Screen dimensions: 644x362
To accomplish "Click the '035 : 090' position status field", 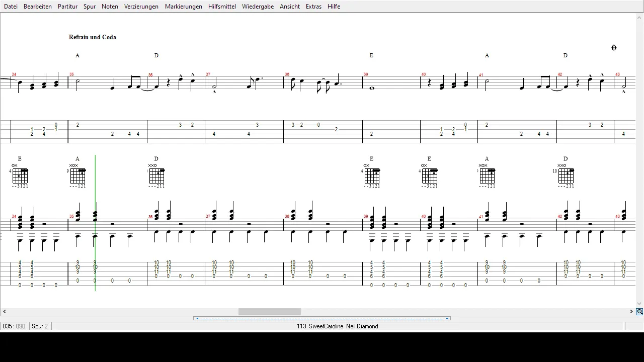I will (x=14, y=326).
